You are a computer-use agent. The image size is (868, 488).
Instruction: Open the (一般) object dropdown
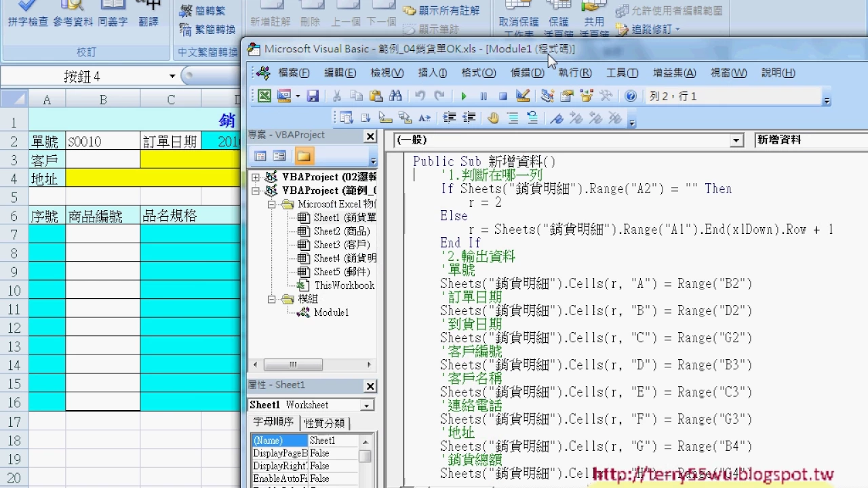tap(737, 140)
